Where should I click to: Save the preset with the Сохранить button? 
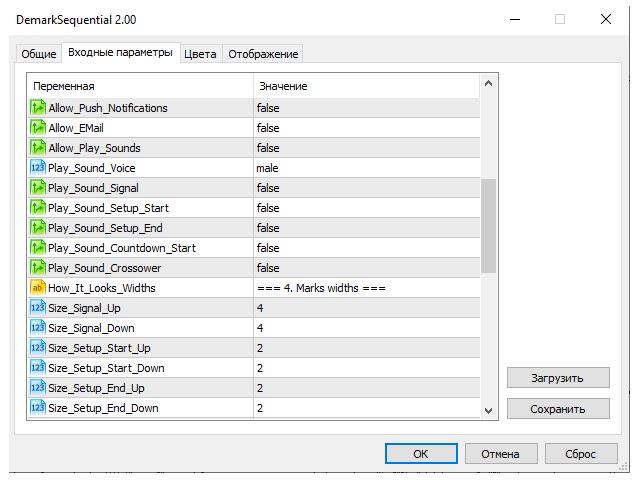pos(558,409)
